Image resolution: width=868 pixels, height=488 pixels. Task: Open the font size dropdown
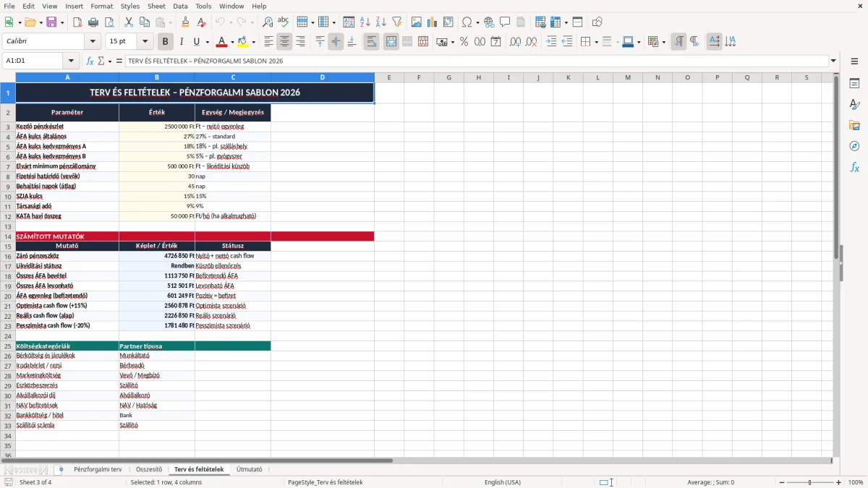pyautogui.click(x=145, y=42)
